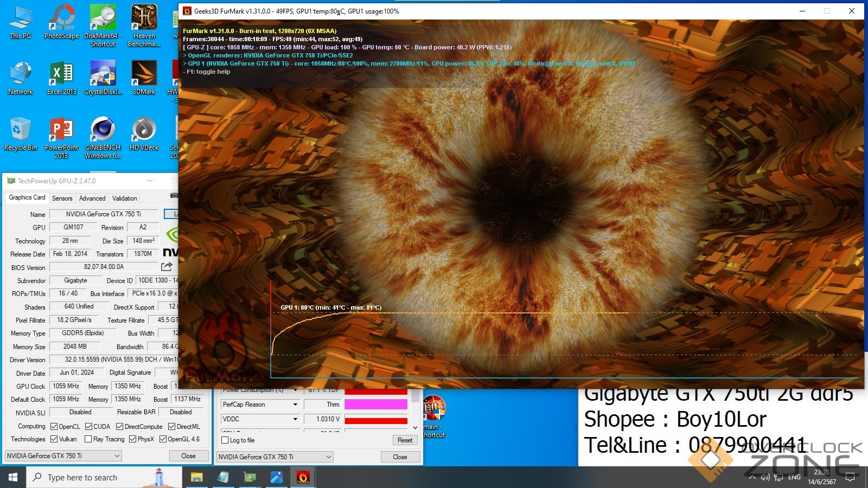The height and width of the screenshot is (488, 868).
Task: Expand the PerfCap Reason sensor dropdown
Action: click(x=295, y=404)
